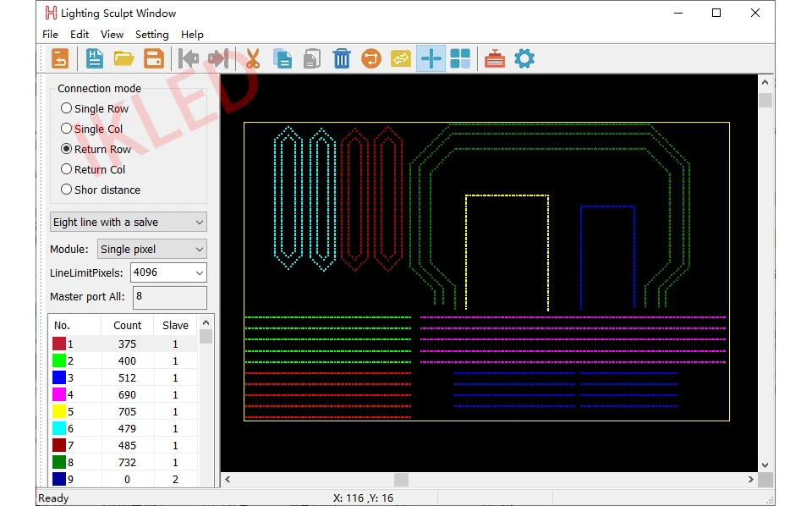Screen dimensions: 812x506
Task: Click the Count column header
Action: tap(128, 325)
